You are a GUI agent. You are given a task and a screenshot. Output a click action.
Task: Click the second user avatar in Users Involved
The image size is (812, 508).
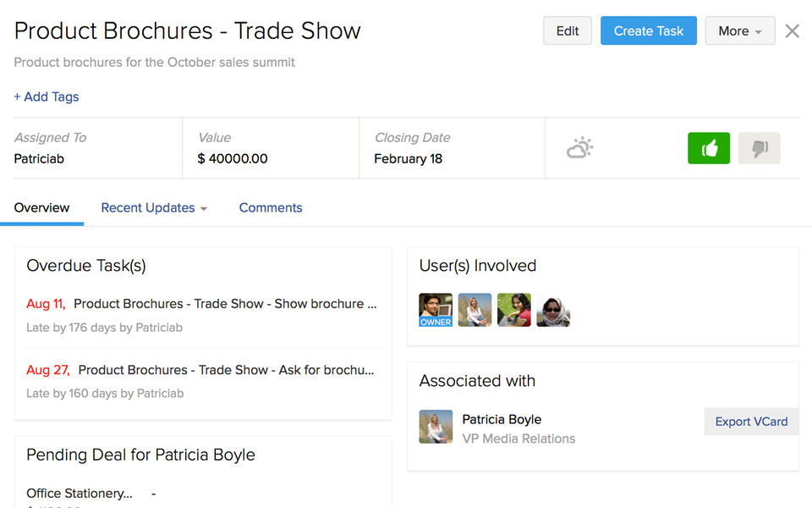(475, 310)
